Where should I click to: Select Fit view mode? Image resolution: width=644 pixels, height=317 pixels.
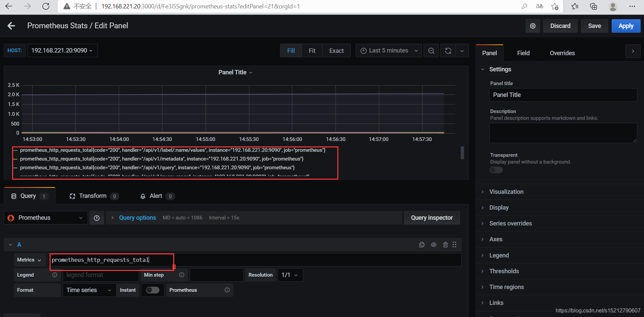click(x=312, y=51)
